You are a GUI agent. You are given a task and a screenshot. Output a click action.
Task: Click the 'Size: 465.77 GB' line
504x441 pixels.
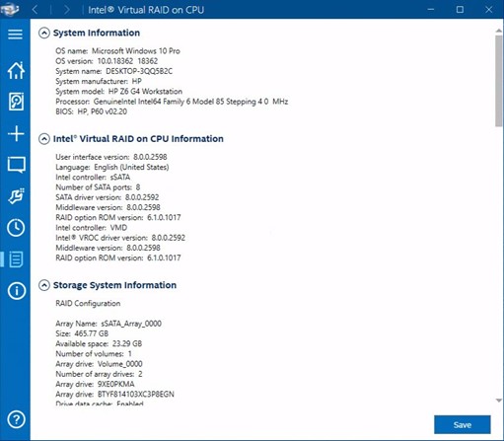coord(82,333)
